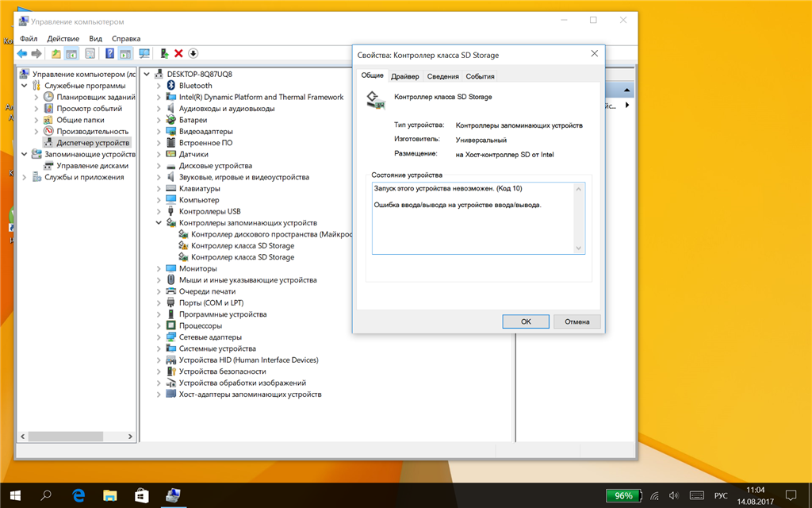Click the volume speaker tray icon

pyautogui.click(x=674, y=495)
